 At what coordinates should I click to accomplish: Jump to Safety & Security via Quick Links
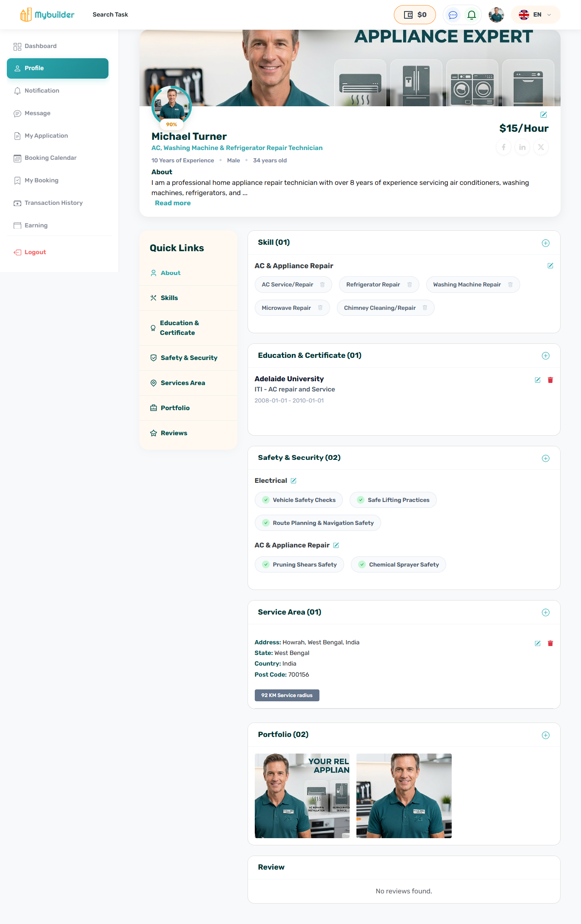tap(188, 358)
